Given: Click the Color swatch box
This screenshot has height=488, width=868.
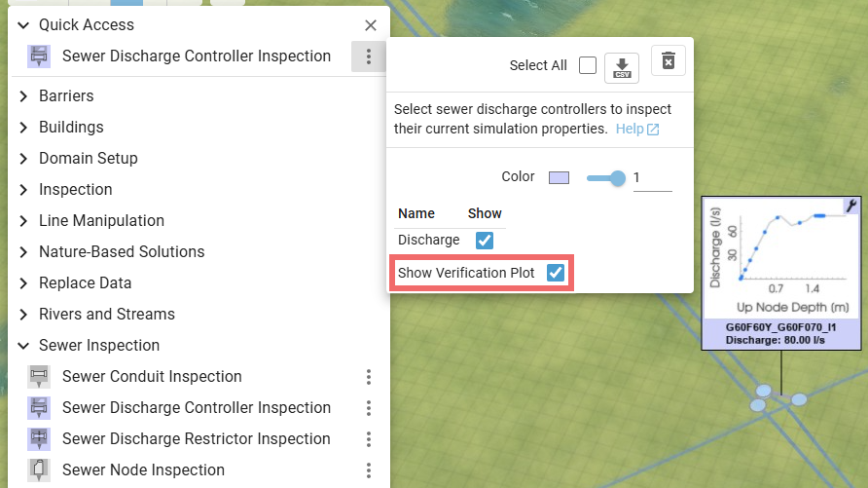Looking at the screenshot, I should (559, 177).
